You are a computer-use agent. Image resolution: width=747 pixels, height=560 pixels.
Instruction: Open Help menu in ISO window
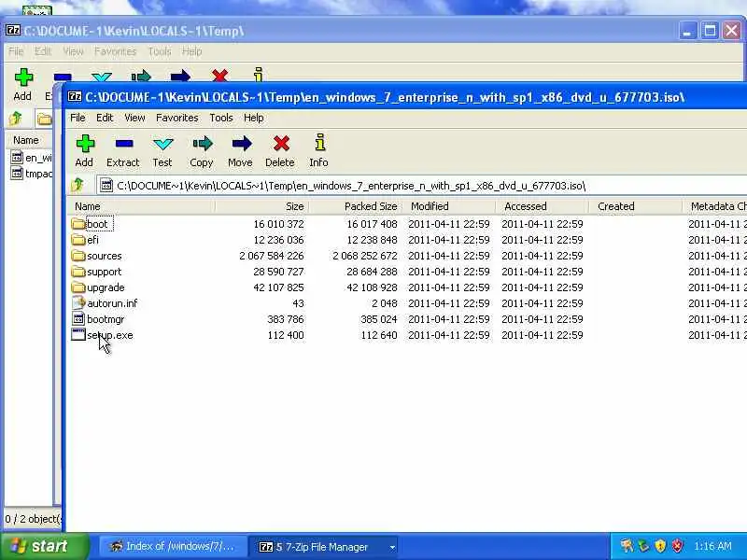click(x=253, y=118)
